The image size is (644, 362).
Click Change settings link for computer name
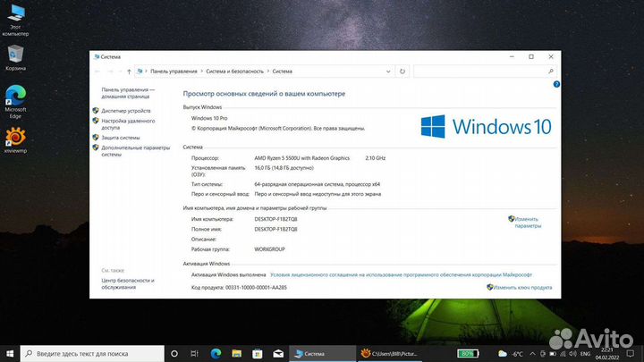[x=528, y=223]
